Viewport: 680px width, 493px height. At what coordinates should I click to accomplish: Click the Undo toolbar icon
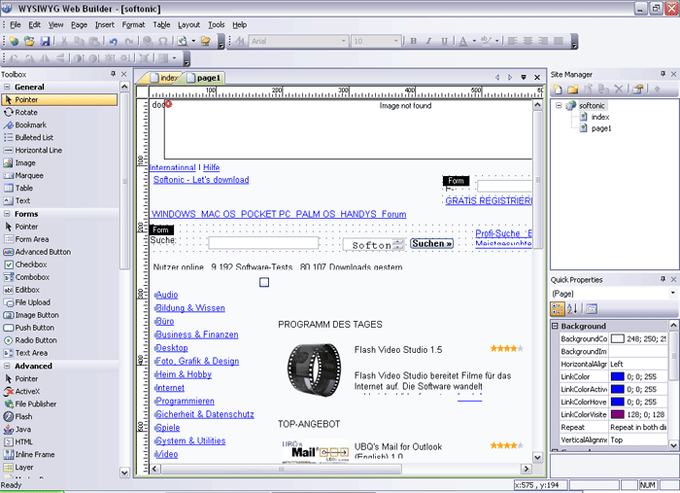(114, 41)
